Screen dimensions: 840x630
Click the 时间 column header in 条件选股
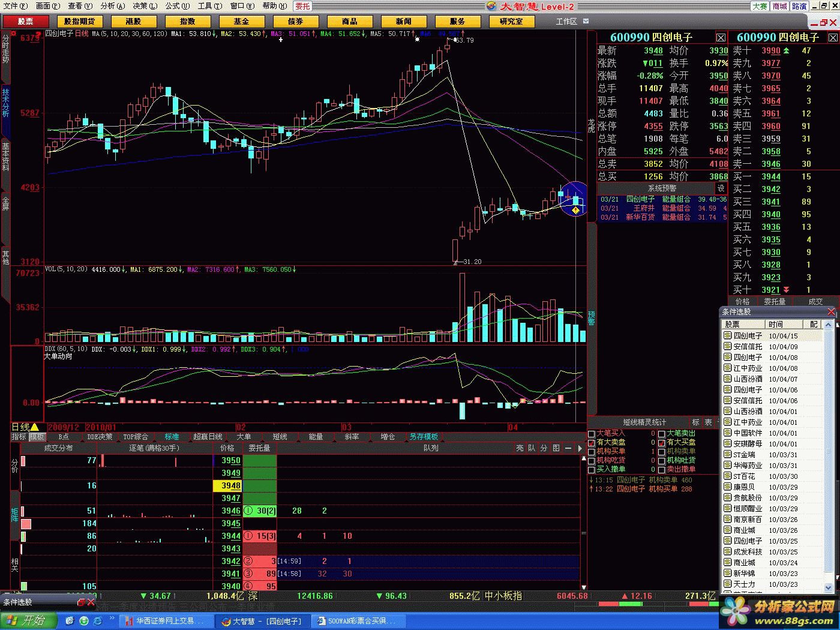[x=785, y=325]
